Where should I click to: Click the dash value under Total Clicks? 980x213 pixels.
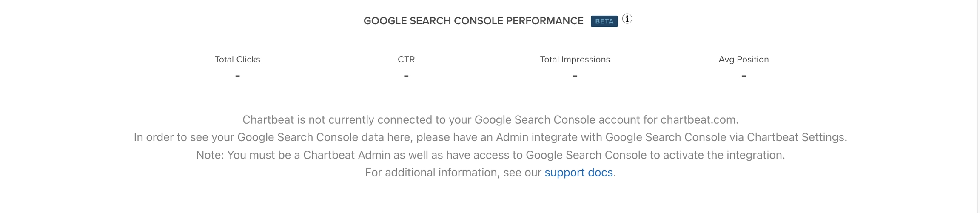[237, 76]
